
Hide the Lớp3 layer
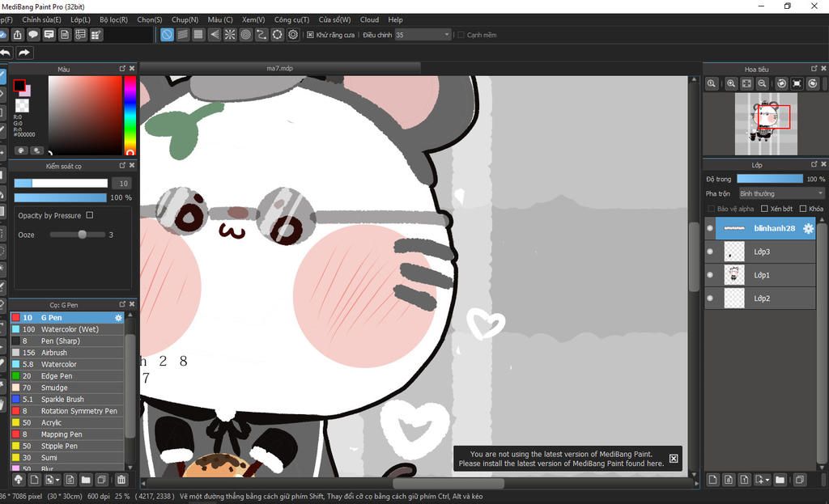tap(710, 252)
